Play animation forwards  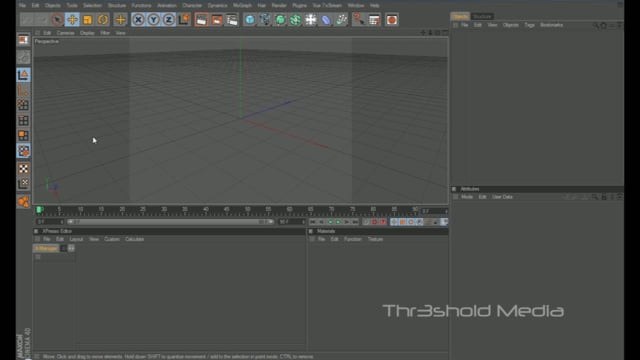pos(338,222)
